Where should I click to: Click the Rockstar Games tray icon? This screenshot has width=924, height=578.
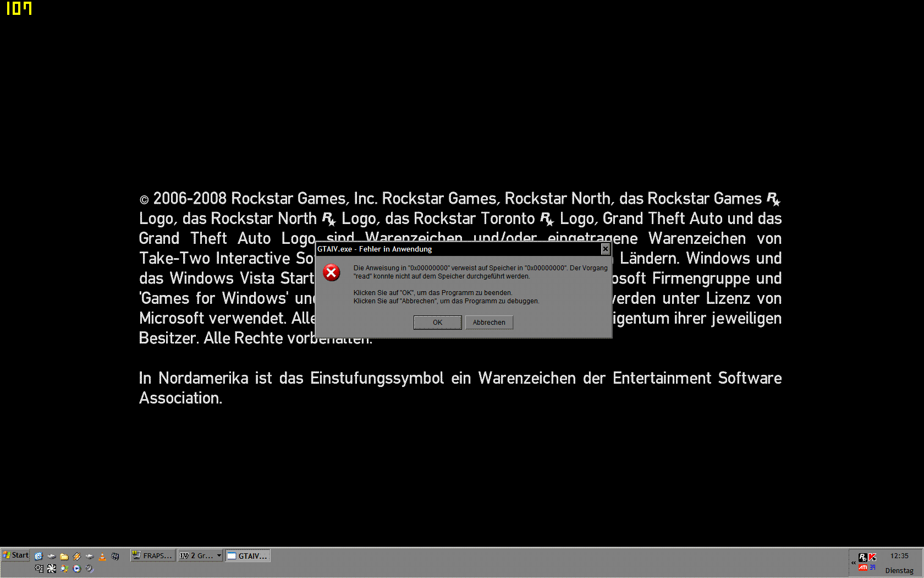coord(863,557)
